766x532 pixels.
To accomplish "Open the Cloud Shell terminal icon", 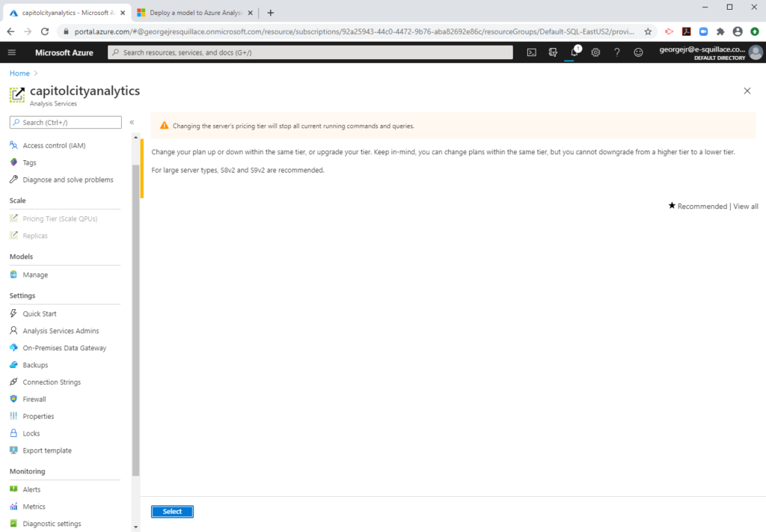I will (531, 52).
